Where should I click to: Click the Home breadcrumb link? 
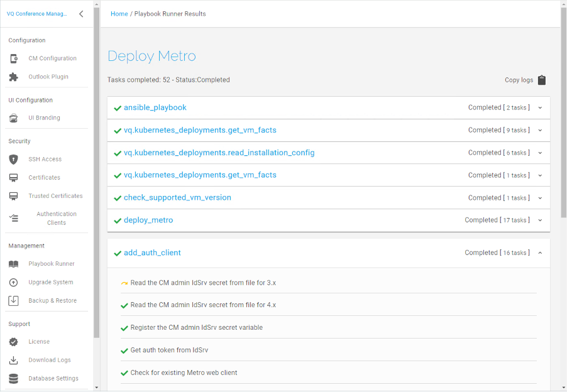119,14
